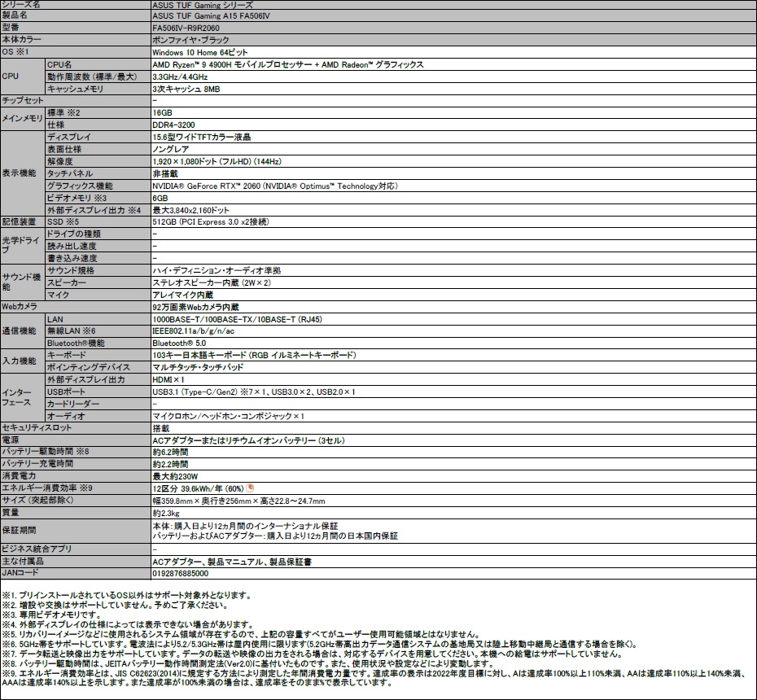Click the energy efficiency icon after (60%)
This screenshot has height=700, width=757.
coord(250,488)
